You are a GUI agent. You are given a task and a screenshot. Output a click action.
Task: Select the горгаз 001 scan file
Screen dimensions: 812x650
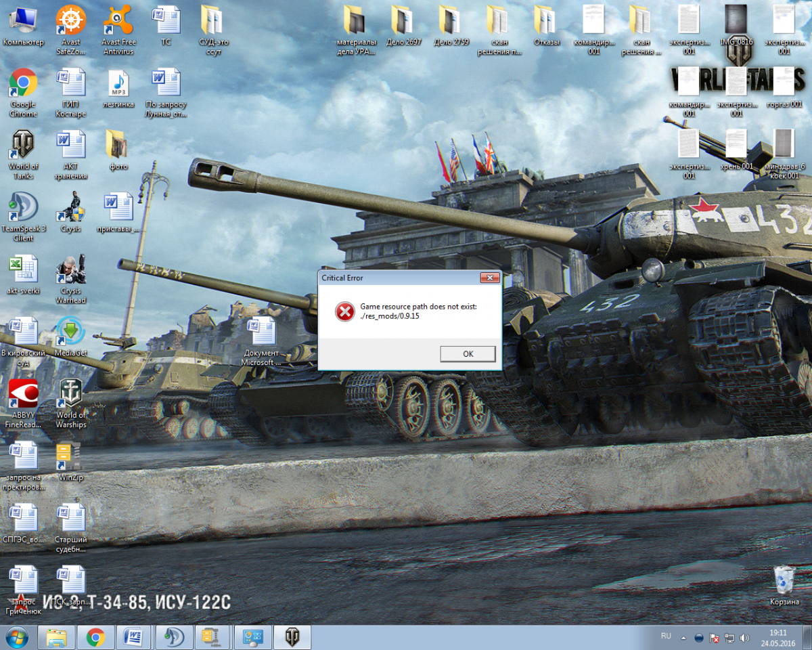click(x=784, y=89)
